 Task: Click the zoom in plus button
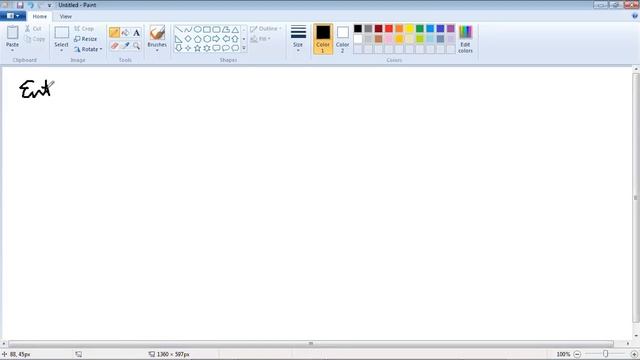[x=634, y=354]
